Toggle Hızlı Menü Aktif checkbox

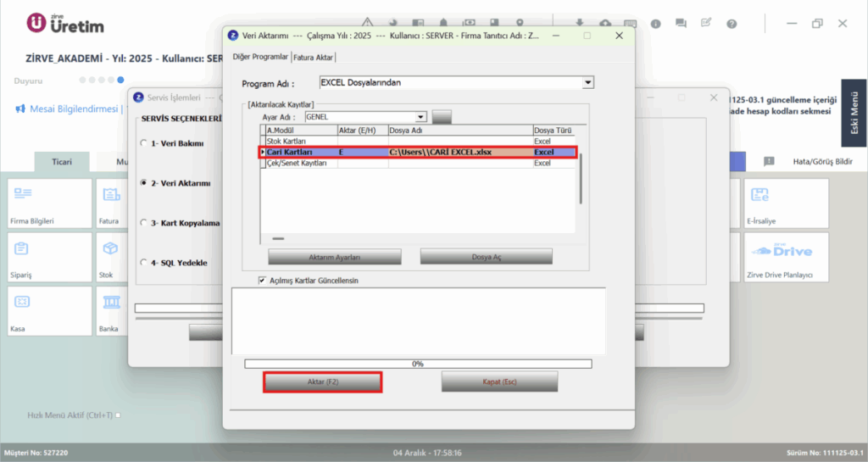point(118,415)
